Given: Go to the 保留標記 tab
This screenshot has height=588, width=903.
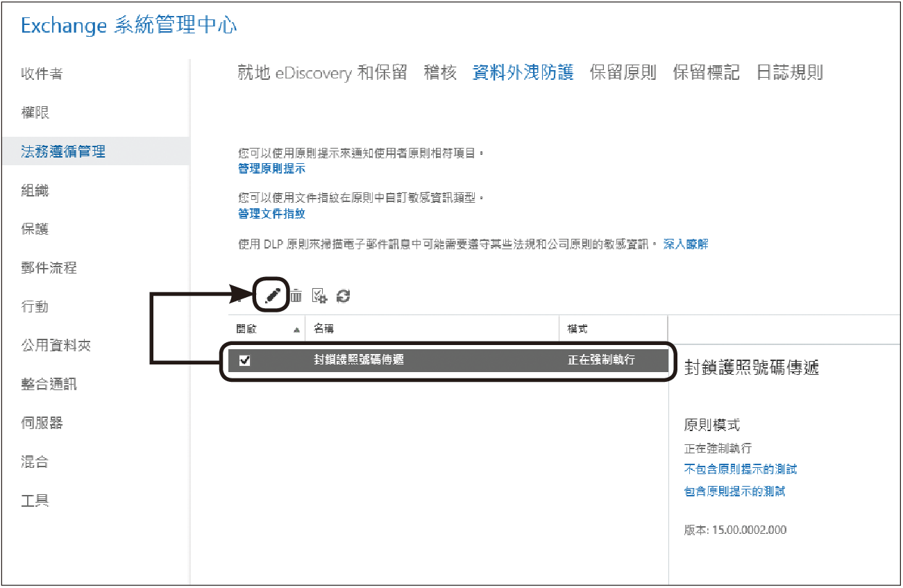Looking at the screenshot, I should [x=706, y=72].
